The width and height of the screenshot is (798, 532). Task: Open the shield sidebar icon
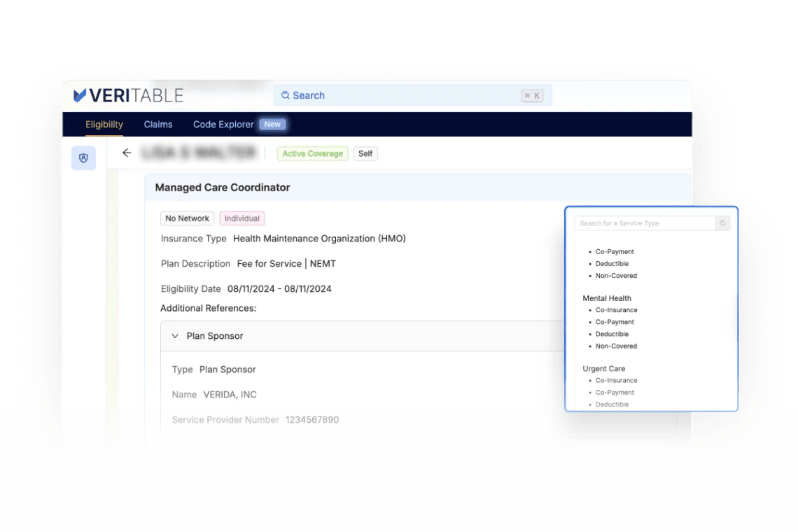pos(83,157)
